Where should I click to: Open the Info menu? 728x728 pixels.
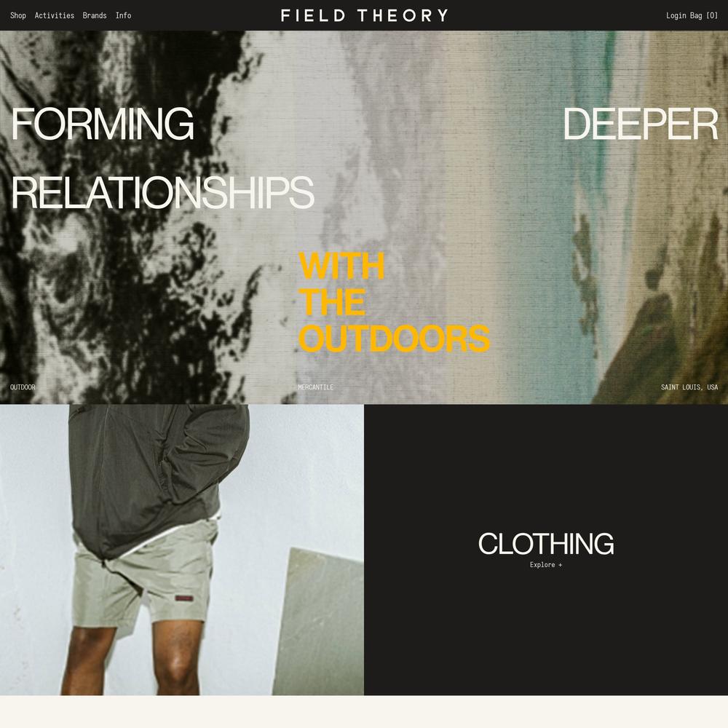coord(124,15)
